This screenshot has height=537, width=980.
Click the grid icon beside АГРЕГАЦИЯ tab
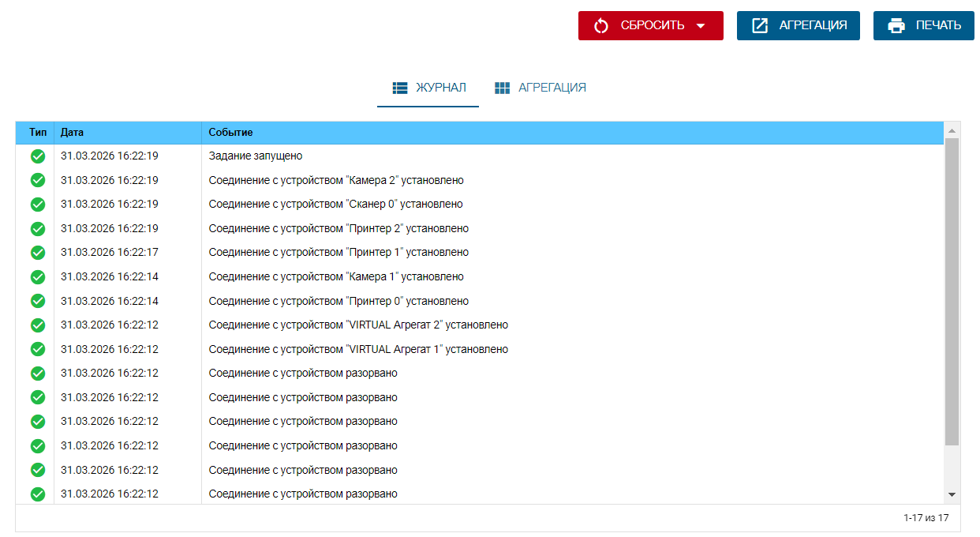[x=503, y=88]
